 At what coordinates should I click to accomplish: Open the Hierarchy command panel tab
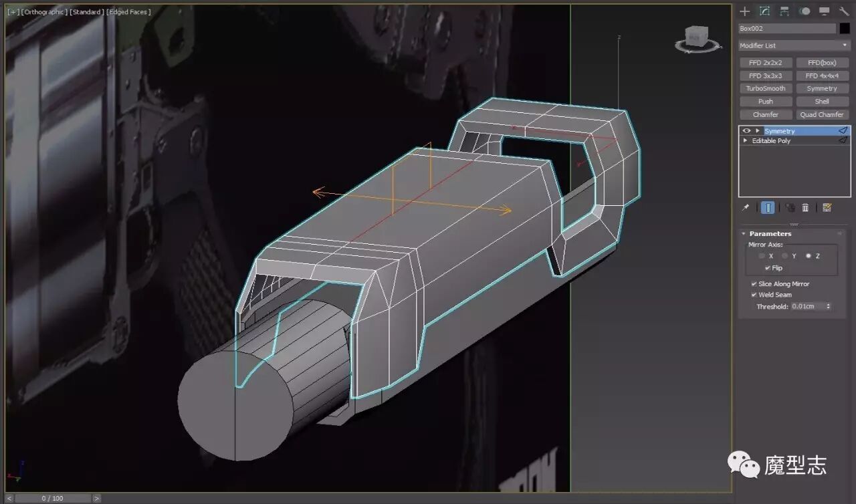click(x=784, y=11)
